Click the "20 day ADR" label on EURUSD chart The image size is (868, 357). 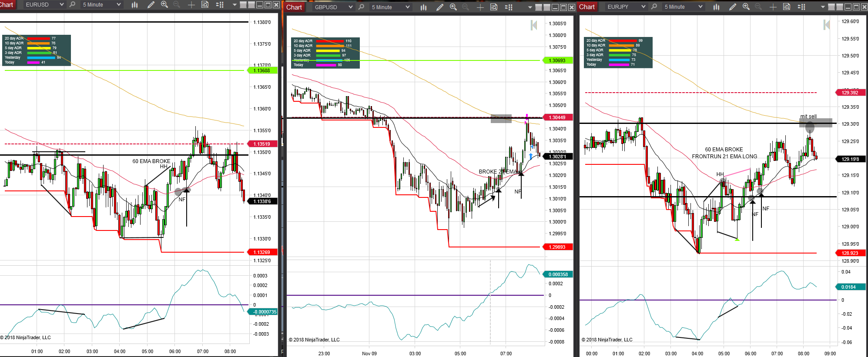(14, 38)
